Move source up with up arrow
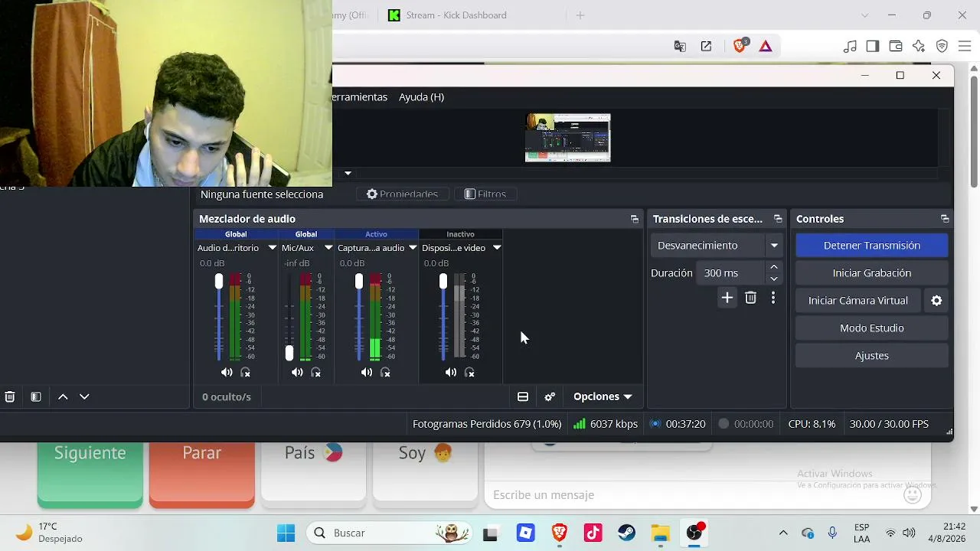980x551 pixels. (x=63, y=396)
